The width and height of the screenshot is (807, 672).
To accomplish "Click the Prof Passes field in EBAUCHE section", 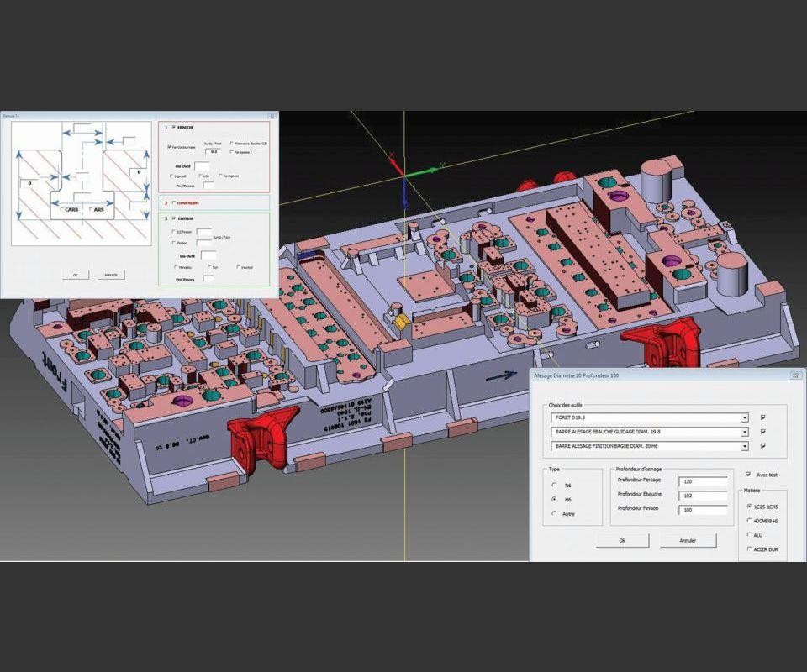I will (208, 186).
